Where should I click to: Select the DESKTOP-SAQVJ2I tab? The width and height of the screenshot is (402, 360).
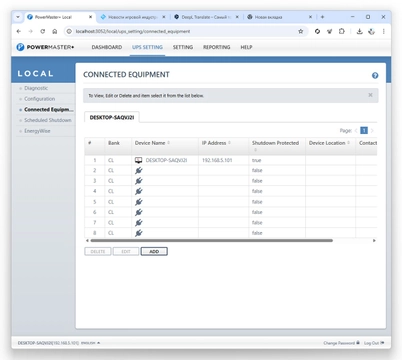112,117
